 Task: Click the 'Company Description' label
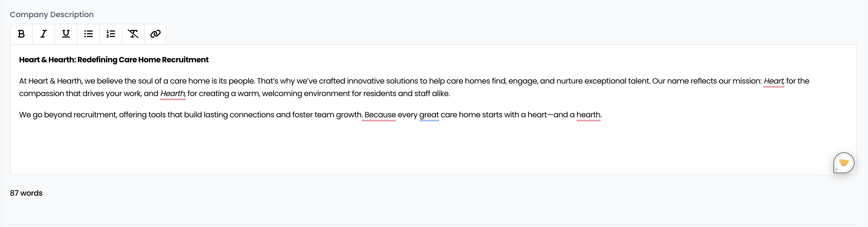(52, 14)
